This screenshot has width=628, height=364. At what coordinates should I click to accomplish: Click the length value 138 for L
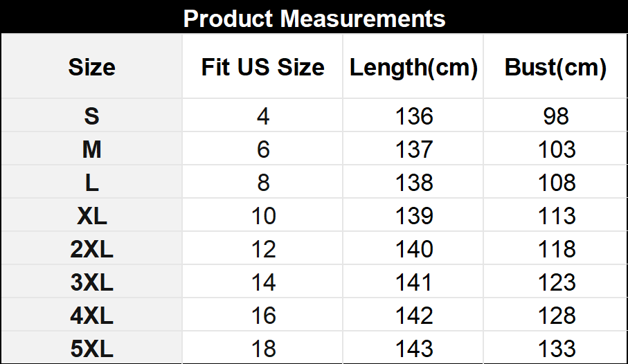pos(414,183)
